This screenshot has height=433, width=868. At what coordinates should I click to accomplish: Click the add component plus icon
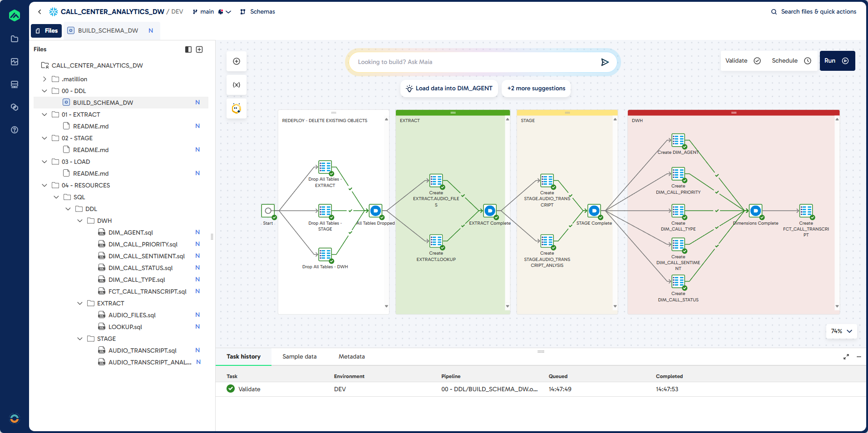[237, 61]
